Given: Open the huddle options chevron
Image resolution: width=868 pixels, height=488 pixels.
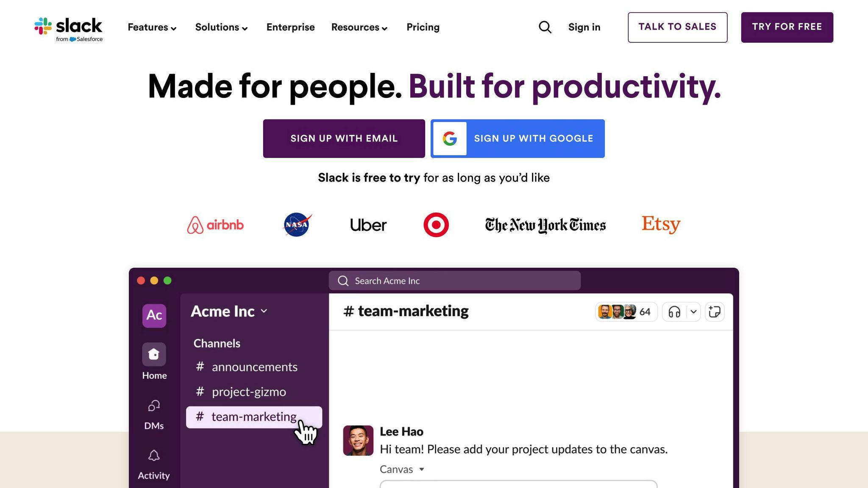Looking at the screenshot, I should point(693,311).
